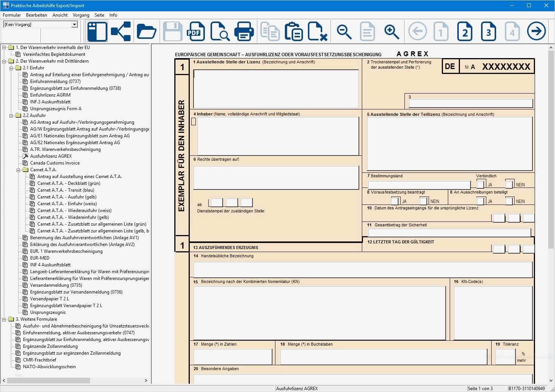Open the Bearbeiten menu
Image resolution: width=555 pixels, height=392 pixels.
point(37,15)
